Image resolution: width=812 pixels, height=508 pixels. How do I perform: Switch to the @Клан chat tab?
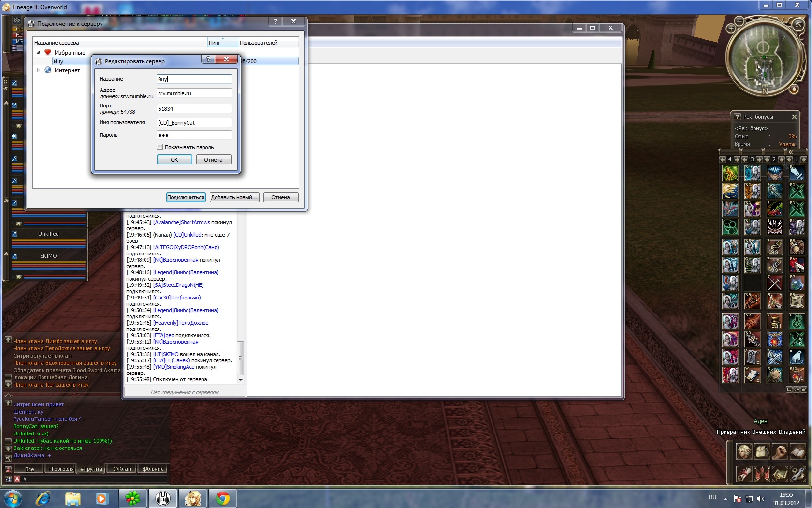coord(122,469)
